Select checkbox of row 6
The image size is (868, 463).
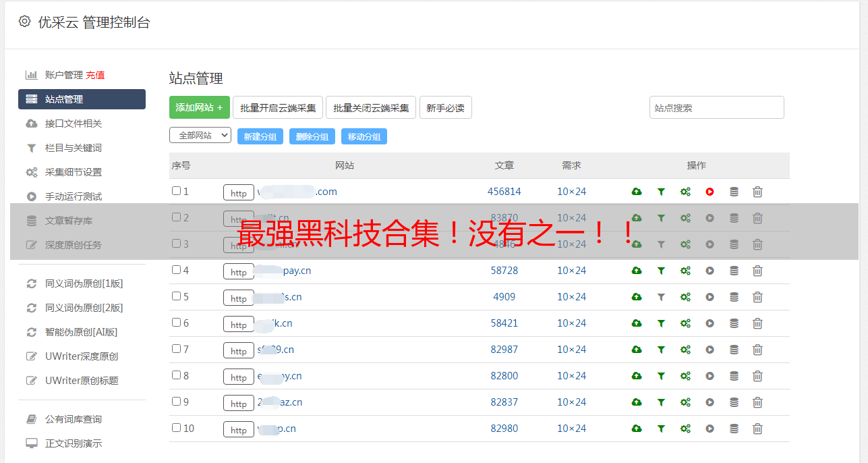click(x=176, y=323)
